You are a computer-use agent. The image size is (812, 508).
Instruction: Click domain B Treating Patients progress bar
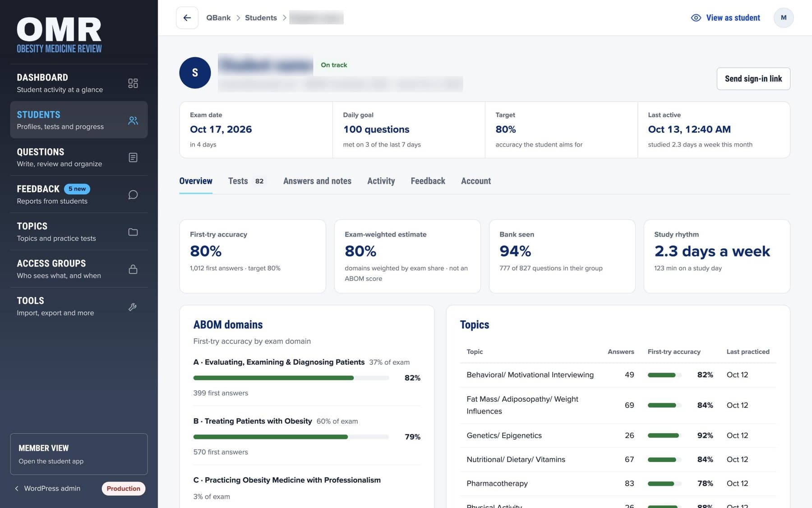291,437
